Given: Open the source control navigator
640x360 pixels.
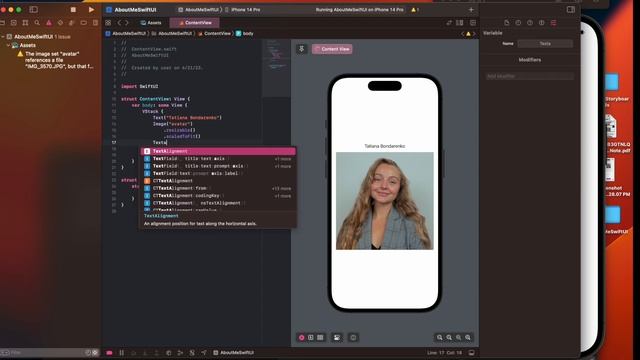Looking at the screenshot, I should tap(13, 23).
